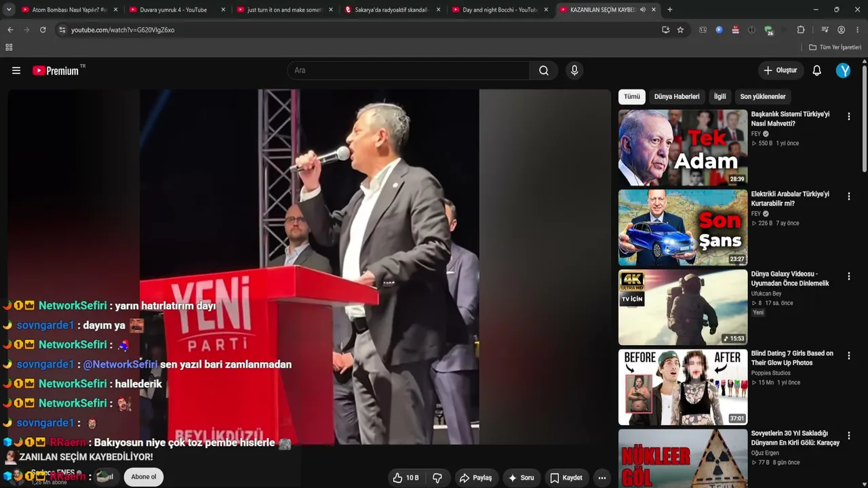Close the Day and night Bocchi tab
This screenshot has width=868, height=488.
click(546, 9)
